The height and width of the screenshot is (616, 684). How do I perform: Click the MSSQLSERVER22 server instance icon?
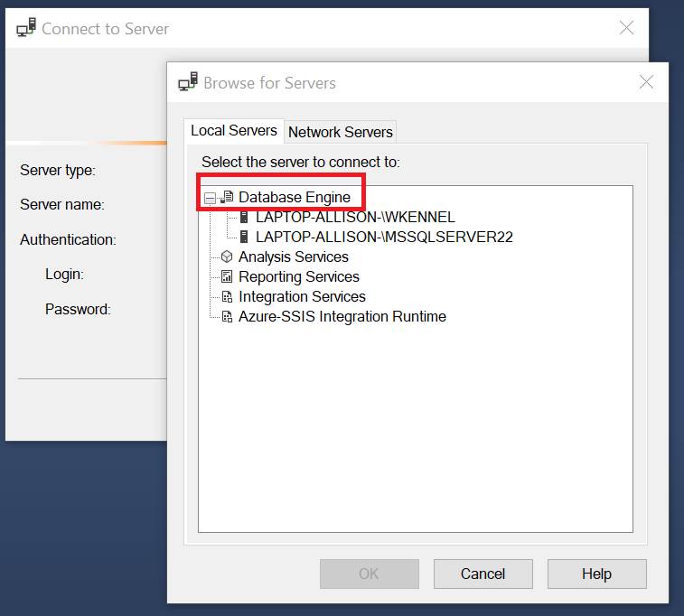tap(244, 237)
